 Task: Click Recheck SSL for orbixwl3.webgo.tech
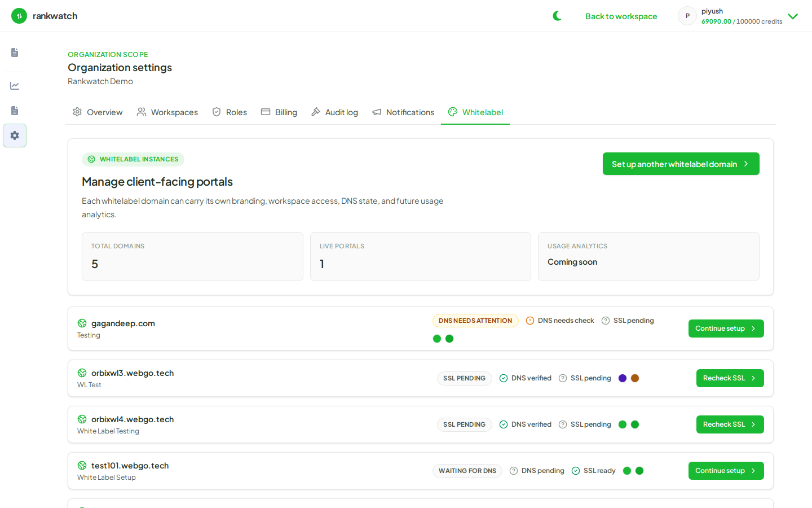click(x=730, y=378)
